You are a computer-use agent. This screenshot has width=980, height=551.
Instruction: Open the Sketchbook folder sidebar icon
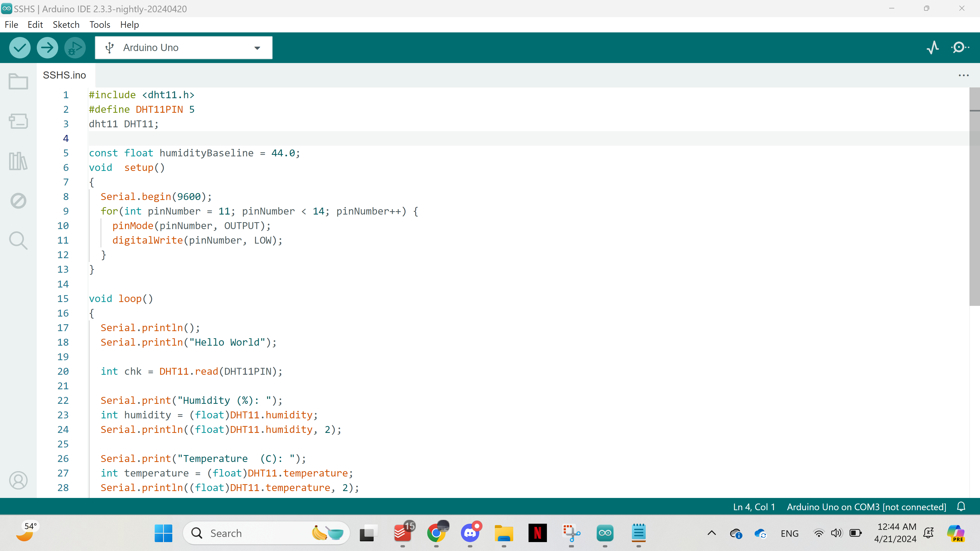coord(18,81)
